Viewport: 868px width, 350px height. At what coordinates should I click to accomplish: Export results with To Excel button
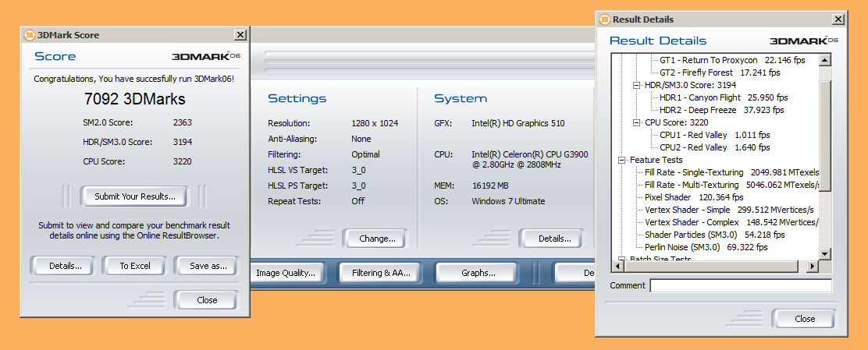pos(135,266)
